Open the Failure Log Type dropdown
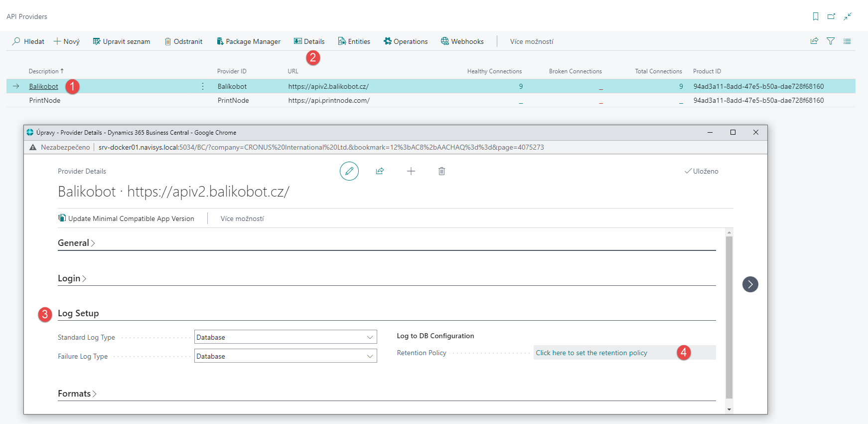The image size is (868, 424). pyautogui.click(x=286, y=356)
